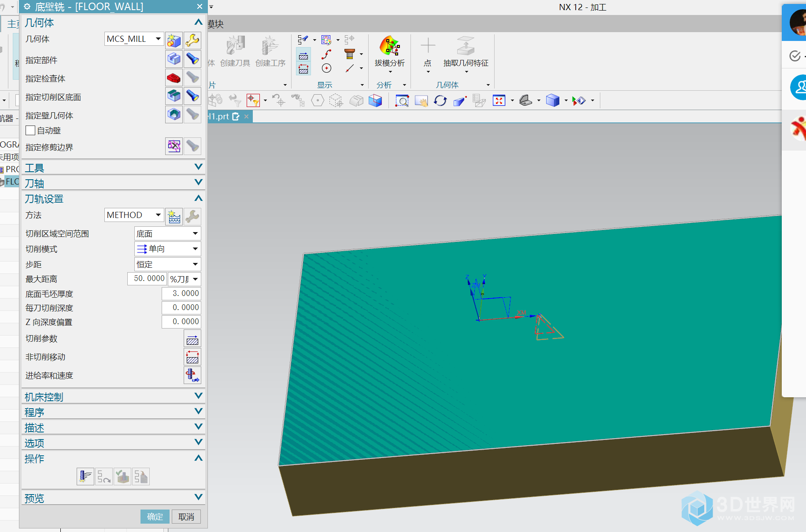Open the Analysis (分析) group dropdown

click(x=404, y=85)
